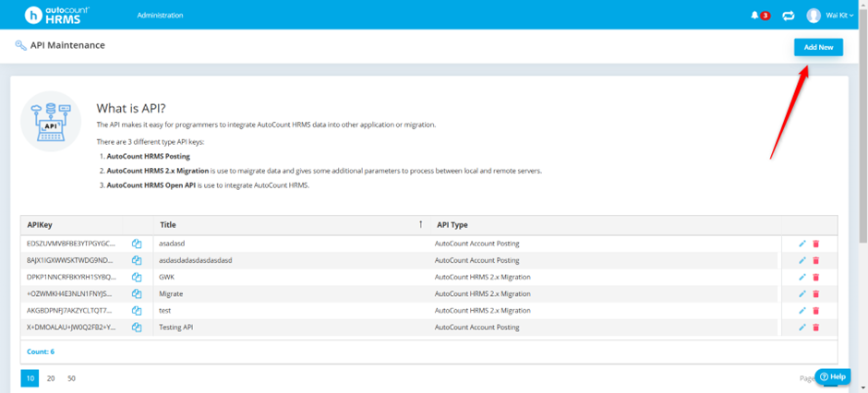Set page size to 20
The width and height of the screenshot is (868, 393).
click(x=51, y=378)
